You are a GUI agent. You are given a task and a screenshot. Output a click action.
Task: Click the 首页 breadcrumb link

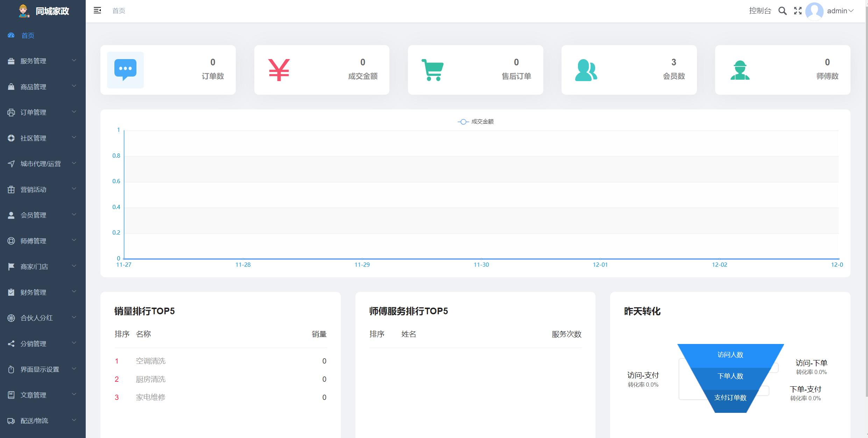(119, 11)
